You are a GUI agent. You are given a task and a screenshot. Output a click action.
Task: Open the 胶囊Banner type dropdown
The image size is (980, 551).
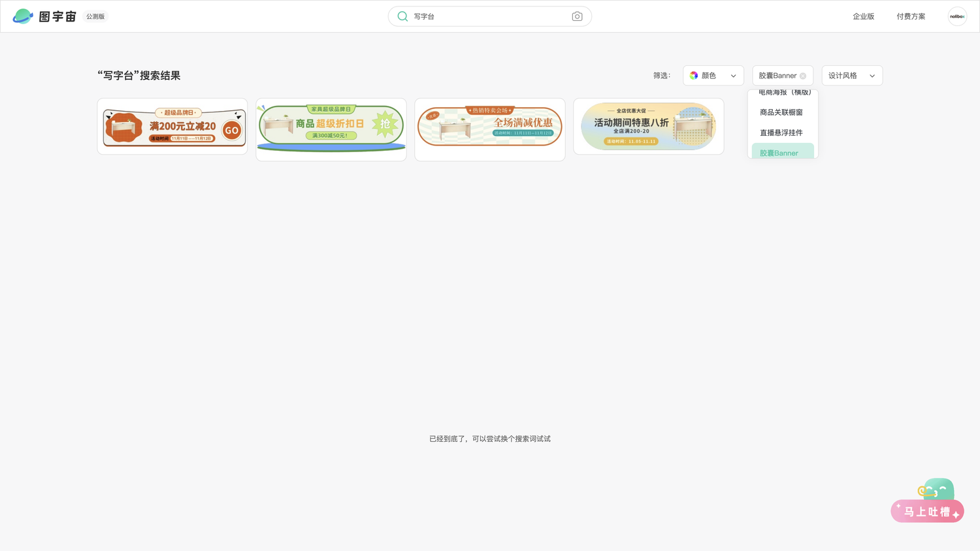pos(783,76)
